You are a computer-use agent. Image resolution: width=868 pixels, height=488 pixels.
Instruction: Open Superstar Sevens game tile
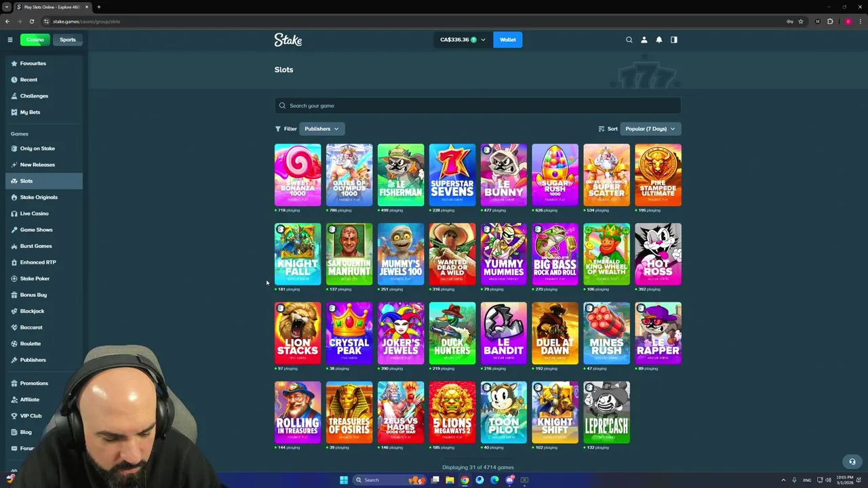452,175
